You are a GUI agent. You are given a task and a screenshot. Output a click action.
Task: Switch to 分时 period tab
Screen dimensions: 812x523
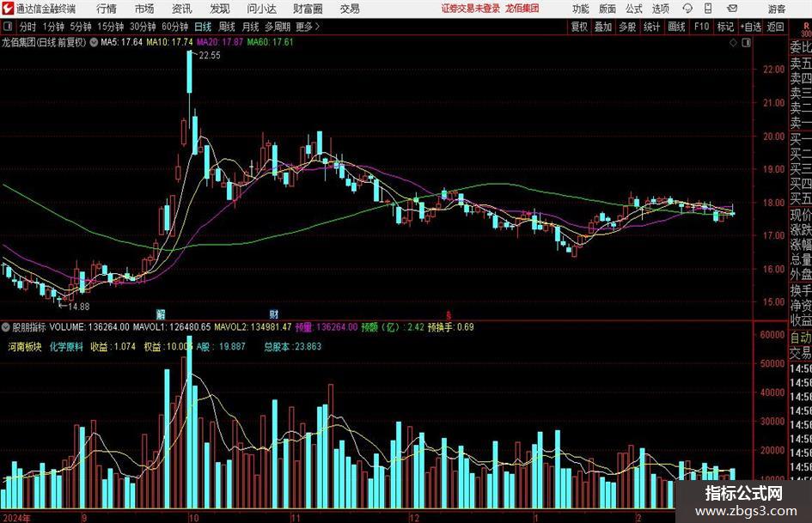pyautogui.click(x=27, y=27)
